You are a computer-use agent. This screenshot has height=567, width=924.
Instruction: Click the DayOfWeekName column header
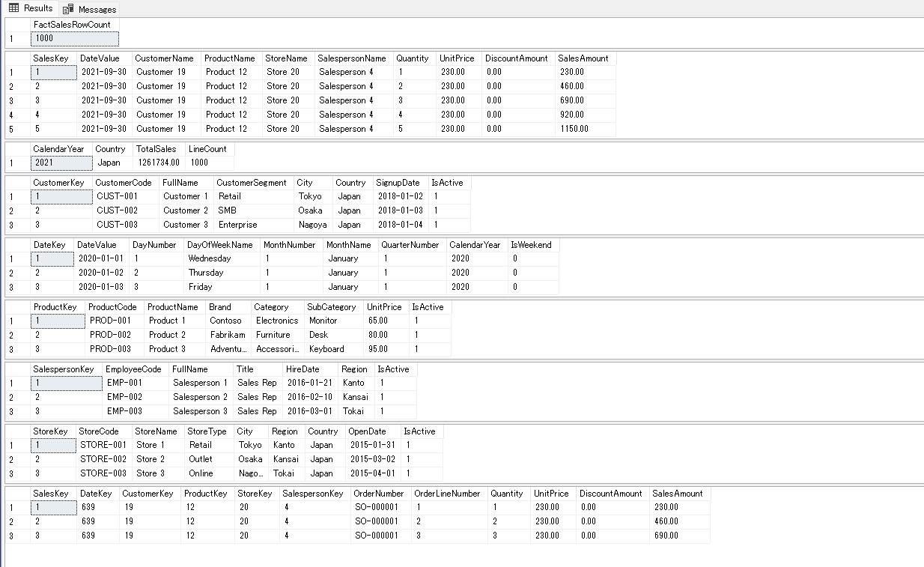pyautogui.click(x=222, y=245)
